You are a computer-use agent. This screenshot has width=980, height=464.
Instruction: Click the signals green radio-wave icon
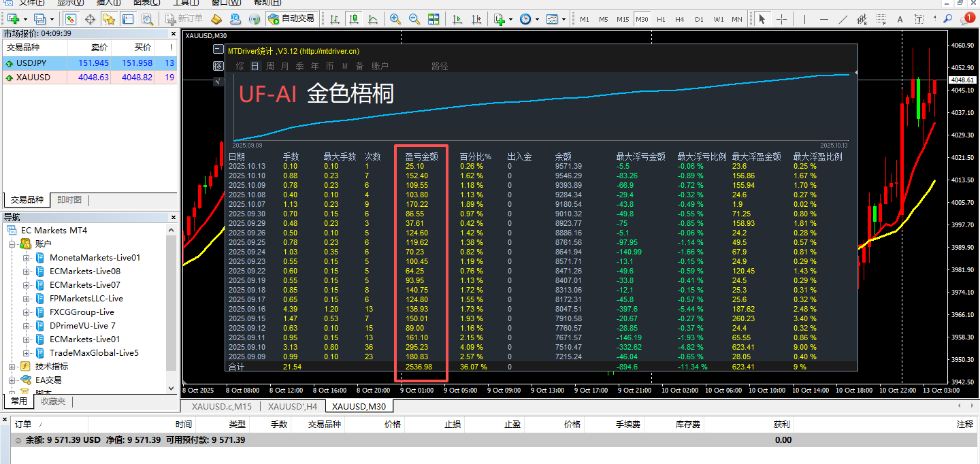[x=255, y=19]
